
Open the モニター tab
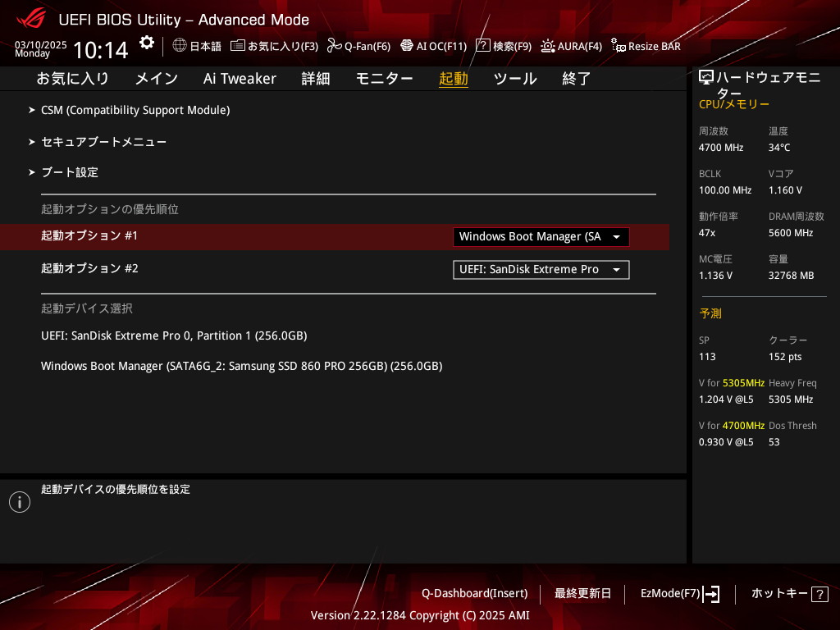pyautogui.click(x=384, y=79)
